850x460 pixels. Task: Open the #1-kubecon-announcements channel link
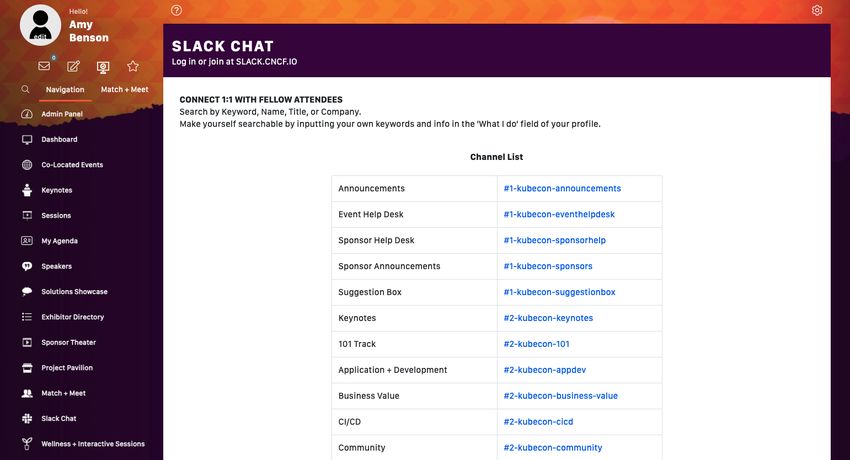562,189
